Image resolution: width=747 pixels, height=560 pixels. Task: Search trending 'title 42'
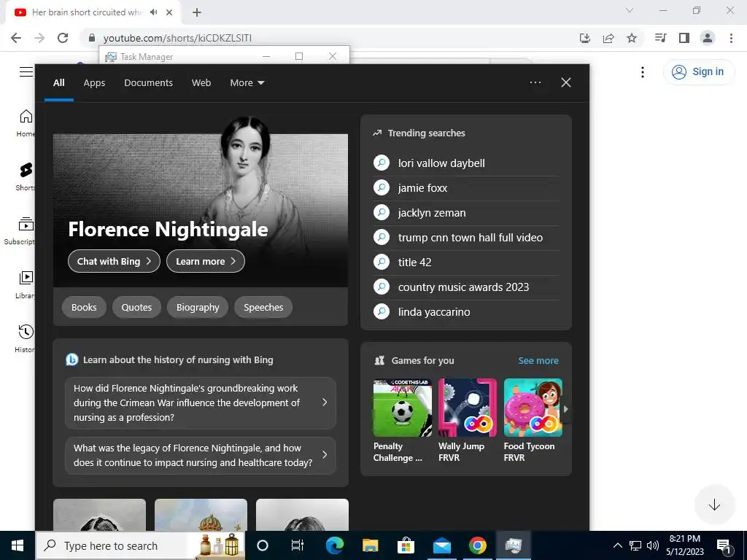click(466, 262)
